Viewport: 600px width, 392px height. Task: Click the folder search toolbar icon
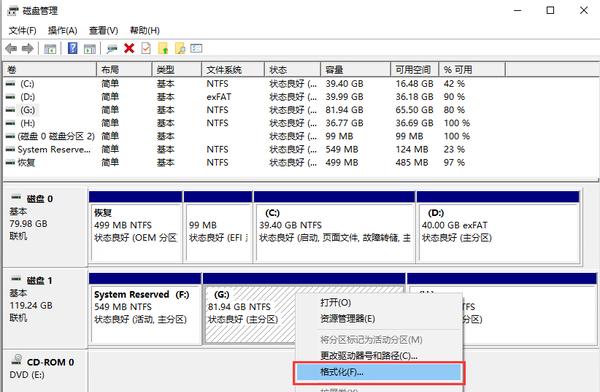tap(180, 48)
